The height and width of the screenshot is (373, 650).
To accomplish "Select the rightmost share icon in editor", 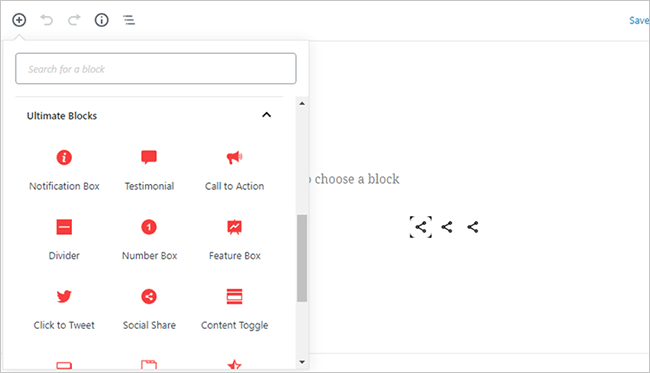I will pyautogui.click(x=473, y=227).
